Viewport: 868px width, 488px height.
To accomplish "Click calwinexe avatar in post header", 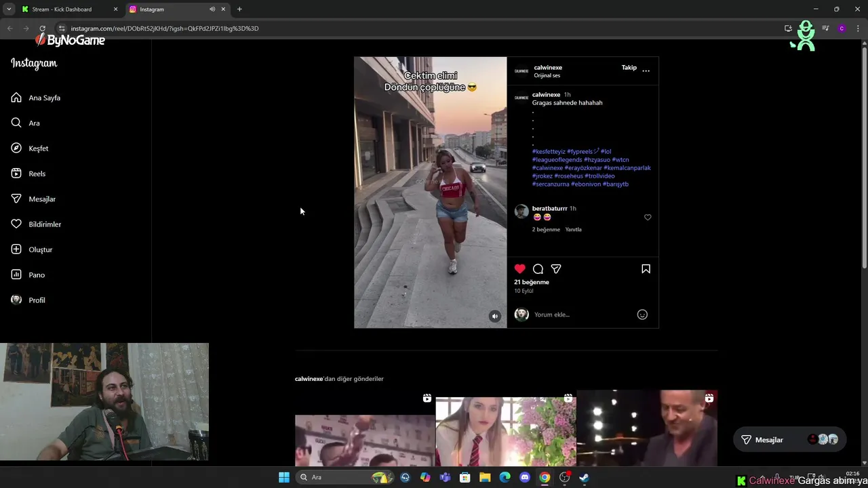I will point(521,70).
